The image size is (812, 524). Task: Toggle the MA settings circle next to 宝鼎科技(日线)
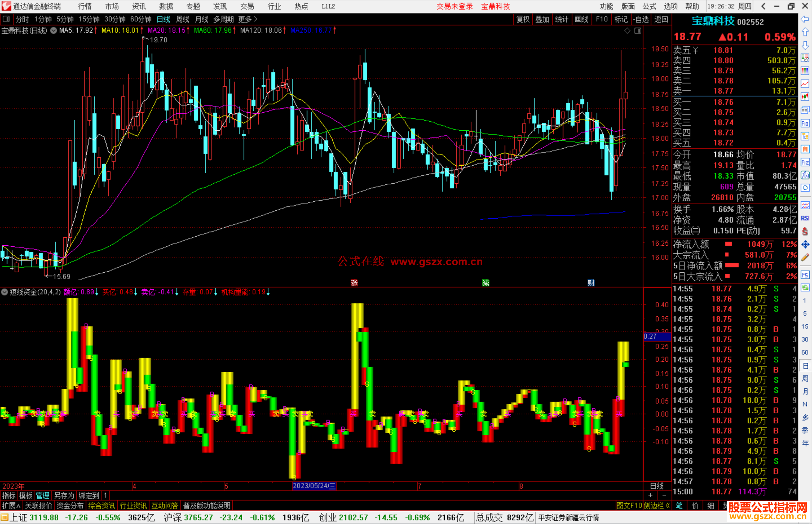pos(54,30)
